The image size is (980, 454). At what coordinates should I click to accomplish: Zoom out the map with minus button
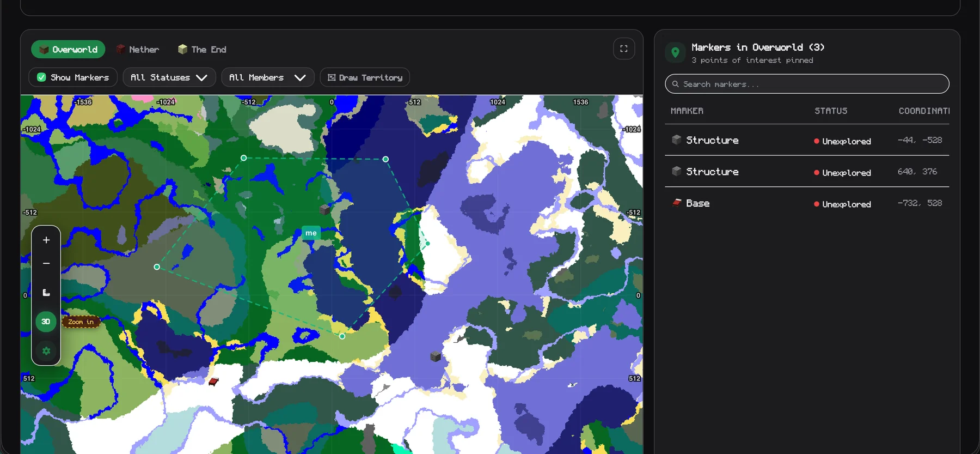pyautogui.click(x=46, y=263)
